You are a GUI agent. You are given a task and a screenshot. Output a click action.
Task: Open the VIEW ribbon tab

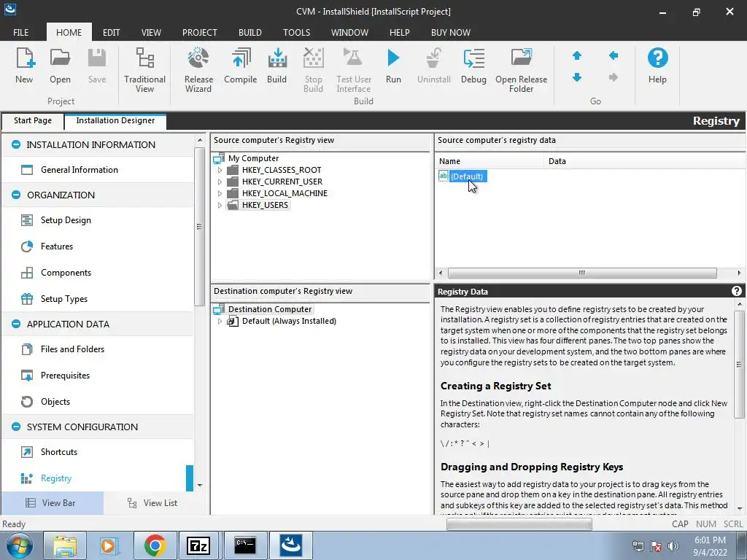pyautogui.click(x=151, y=32)
